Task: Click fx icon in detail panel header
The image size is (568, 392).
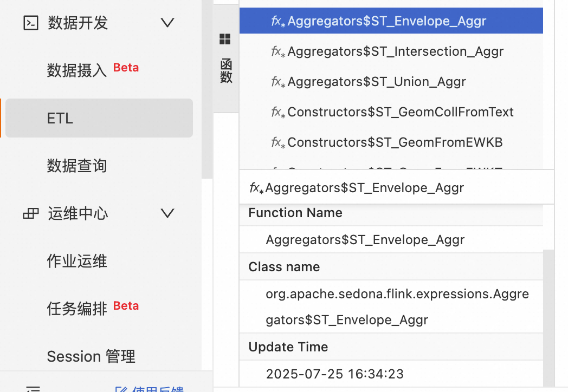Action: coord(256,188)
